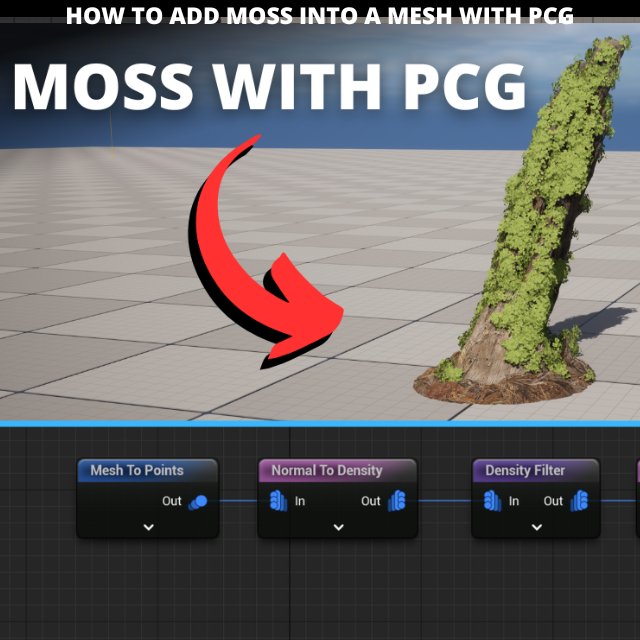Viewport: 640px width, 640px height.
Task: Click the Out pin on Normal To Density
Action: pos(397,501)
